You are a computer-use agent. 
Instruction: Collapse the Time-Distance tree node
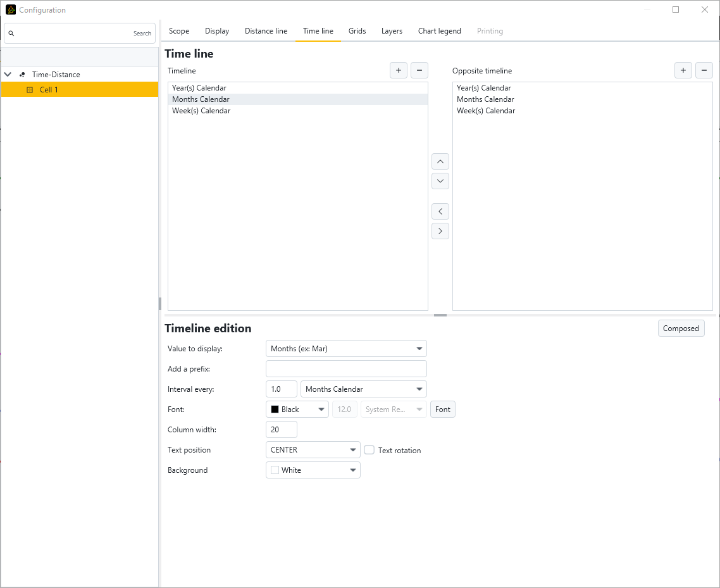[x=8, y=75]
